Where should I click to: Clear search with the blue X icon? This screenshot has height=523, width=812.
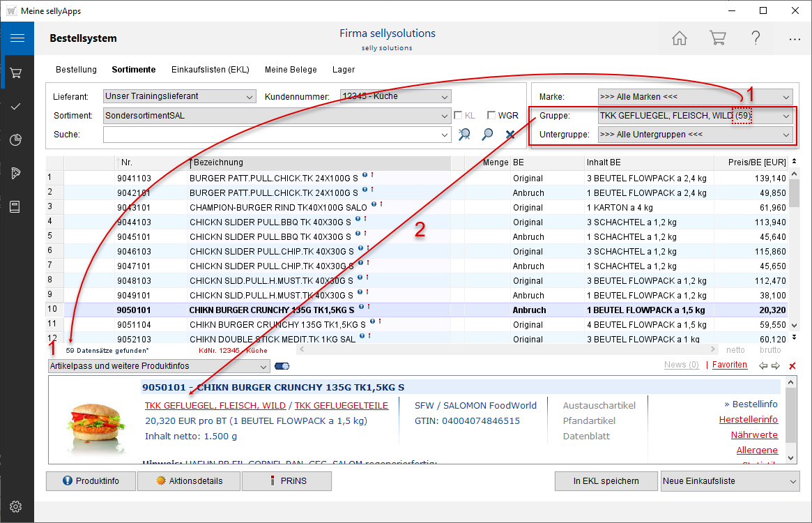pos(510,135)
